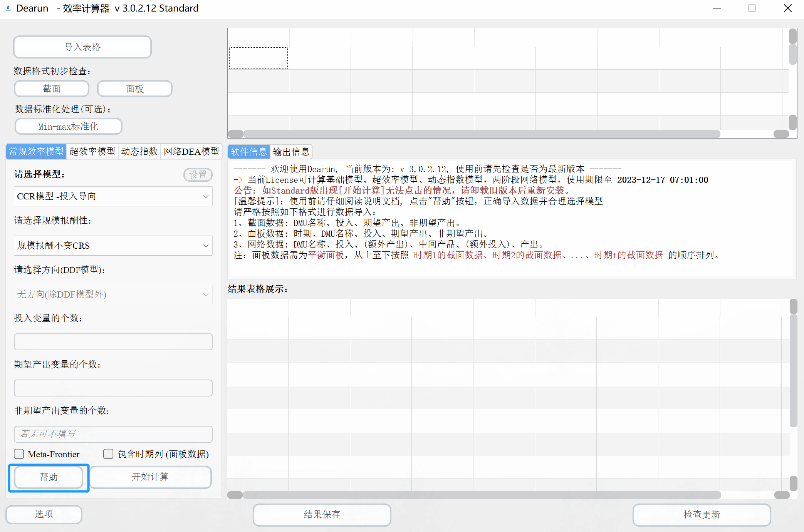
Task: Check the 包含时期列 (面板数据) option
Action: coord(108,454)
